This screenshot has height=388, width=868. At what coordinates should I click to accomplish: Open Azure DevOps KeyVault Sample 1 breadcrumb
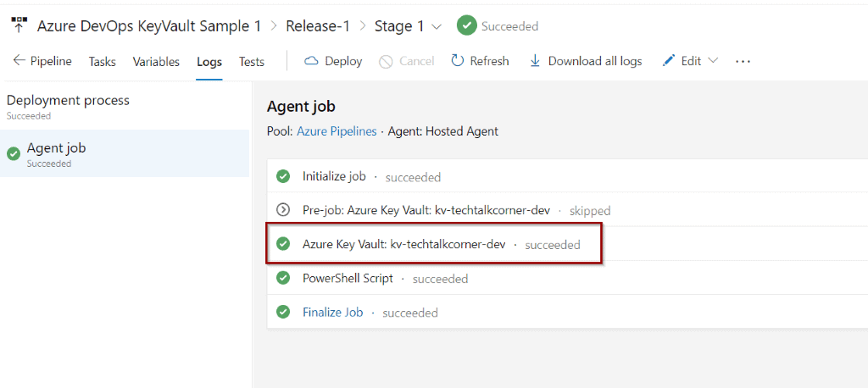pyautogui.click(x=149, y=26)
